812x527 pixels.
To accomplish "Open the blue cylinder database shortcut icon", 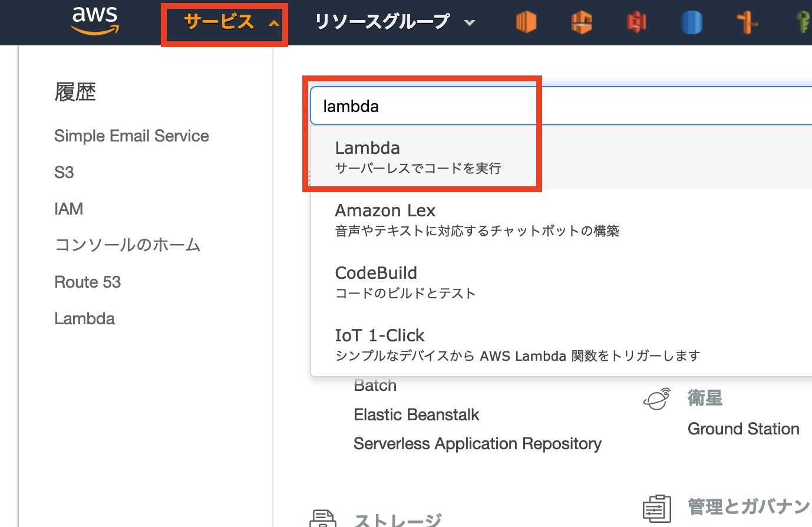I will pos(692,22).
